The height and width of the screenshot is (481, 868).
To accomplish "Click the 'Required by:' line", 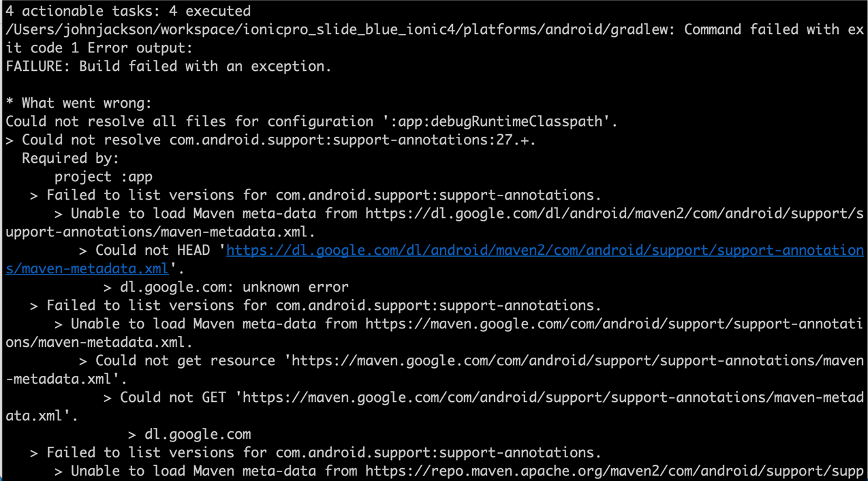I will click(x=71, y=158).
